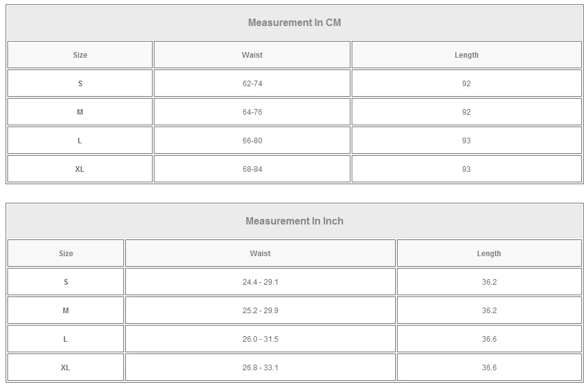The width and height of the screenshot is (588, 387).
Task: Click the "Measurement In CM" table title
Action: tap(294, 23)
